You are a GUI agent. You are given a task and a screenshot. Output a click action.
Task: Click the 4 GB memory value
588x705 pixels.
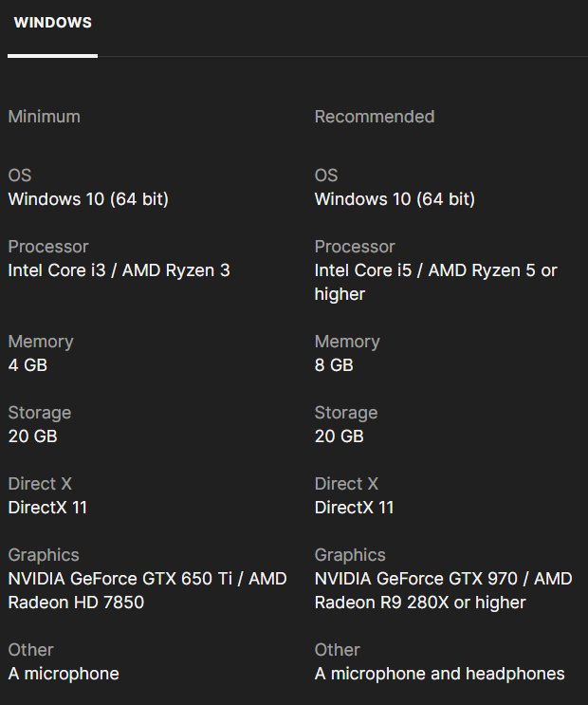pyautogui.click(x=28, y=365)
